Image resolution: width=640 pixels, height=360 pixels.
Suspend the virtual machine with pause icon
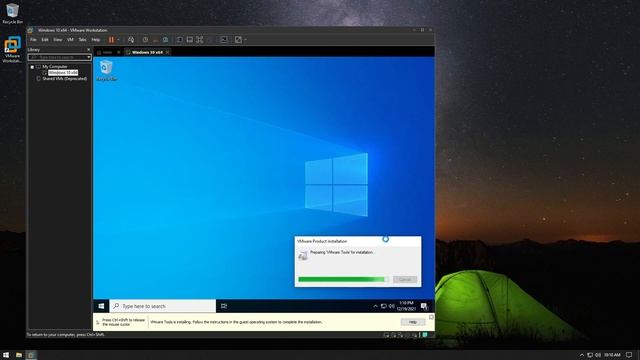(111, 40)
